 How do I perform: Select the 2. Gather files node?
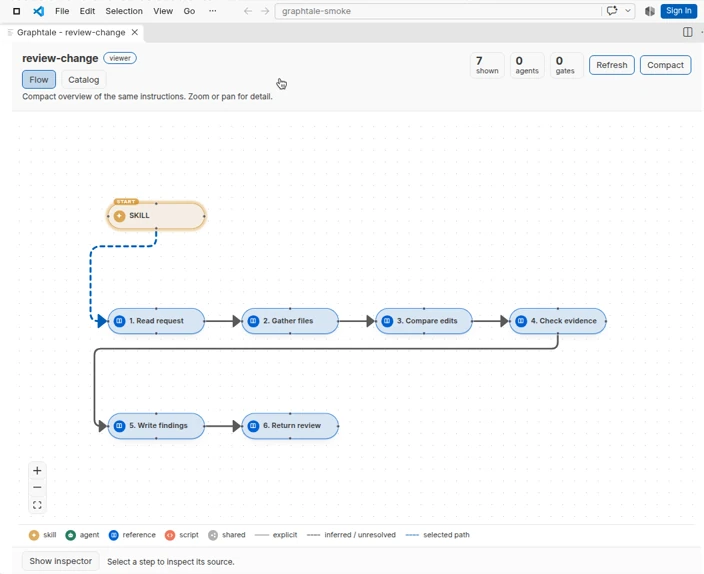(290, 321)
